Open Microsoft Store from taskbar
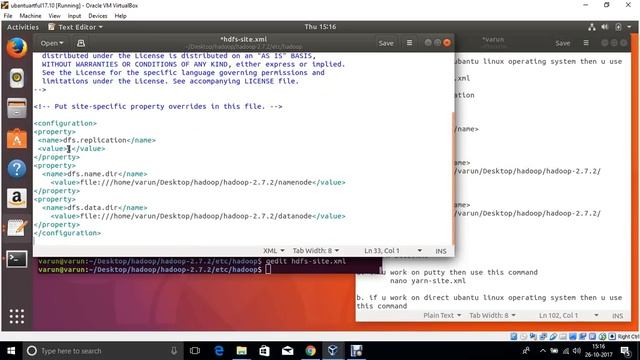This screenshot has width=640, height=360. 264,351
